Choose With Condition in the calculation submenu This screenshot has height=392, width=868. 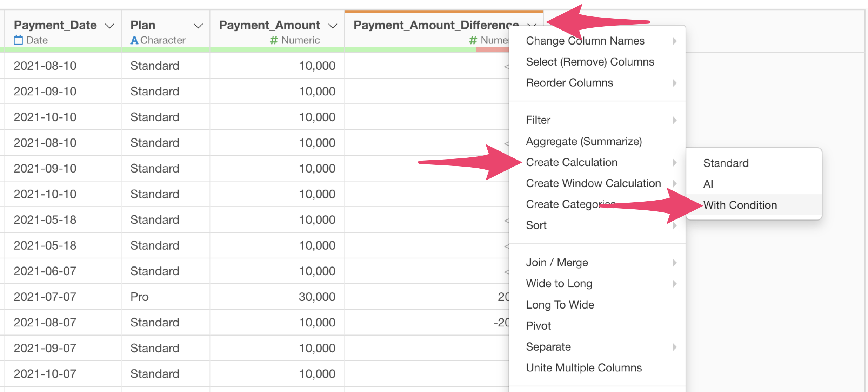click(740, 205)
